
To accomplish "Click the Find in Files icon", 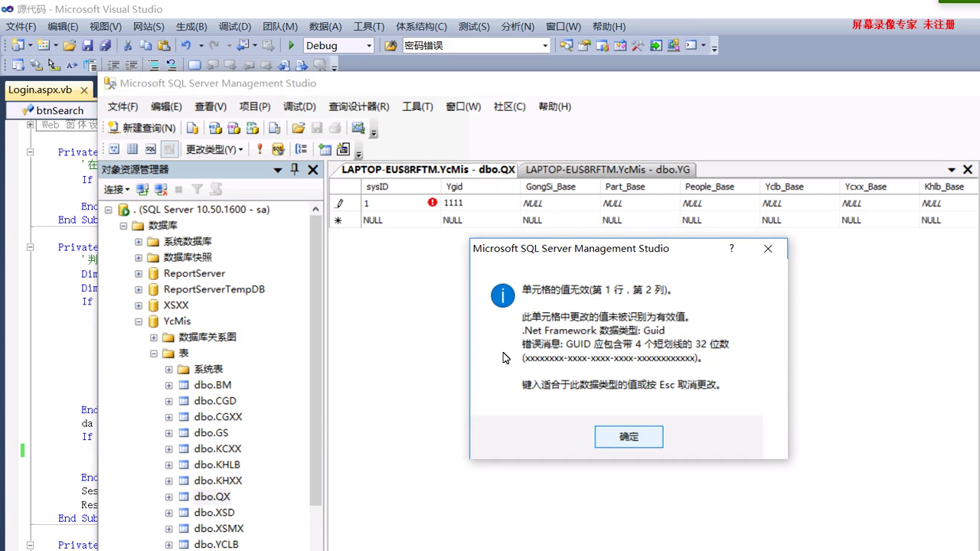I will point(391,45).
